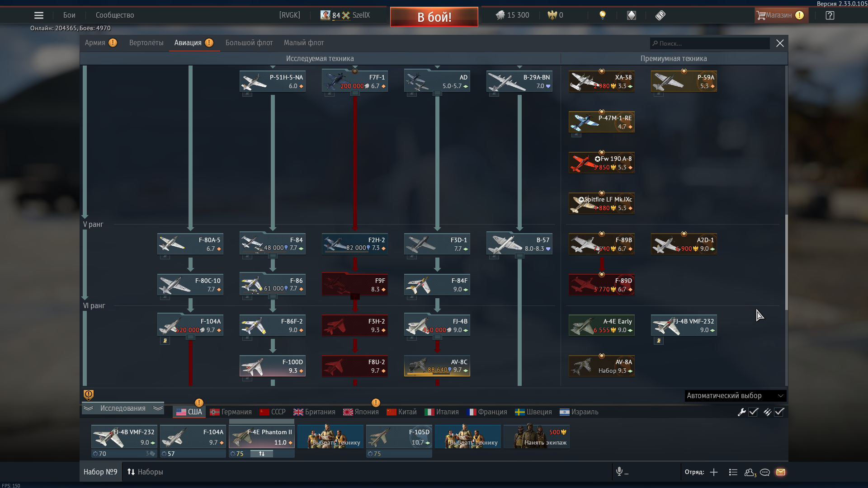
Task: Open the diamond-shaped icon in top bar
Action: click(632, 15)
